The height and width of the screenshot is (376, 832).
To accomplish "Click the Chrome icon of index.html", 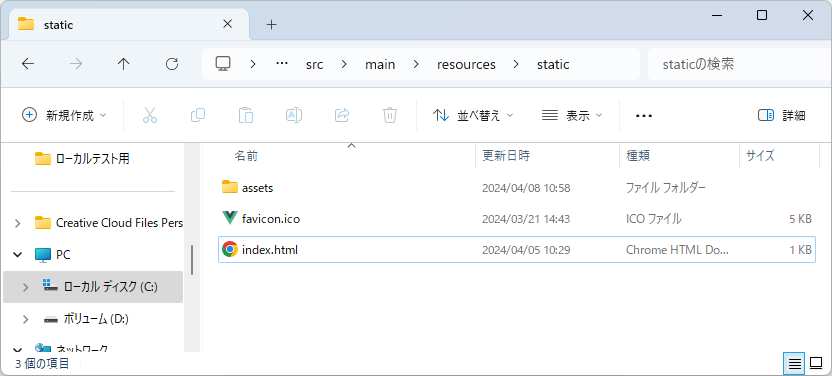I will pyautogui.click(x=230, y=249).
